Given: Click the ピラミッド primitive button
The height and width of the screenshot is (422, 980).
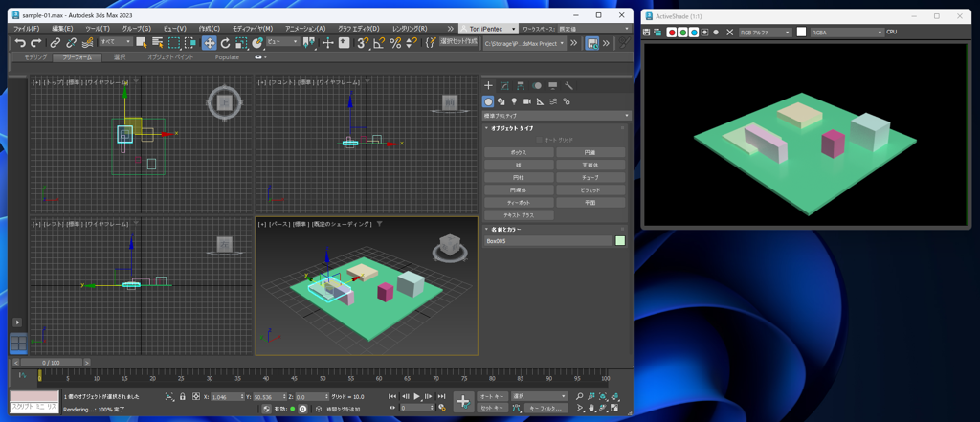Looking at the screenshot, I should (x=590, y=190).
